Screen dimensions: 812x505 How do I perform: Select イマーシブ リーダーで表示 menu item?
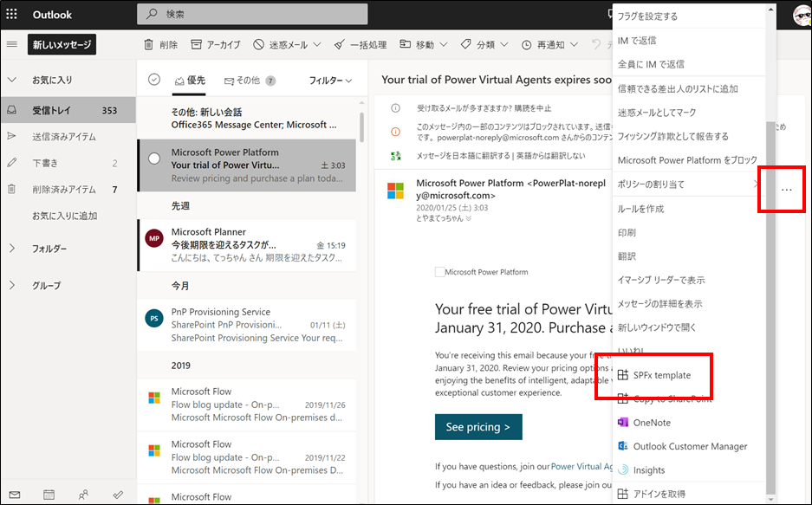[x=689, y=280]
